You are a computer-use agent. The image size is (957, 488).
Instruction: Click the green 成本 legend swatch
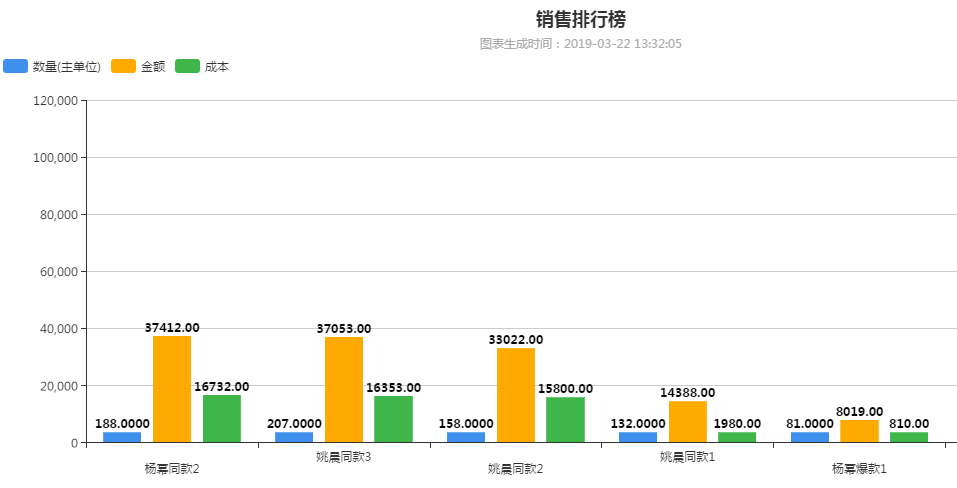[187, 66]
